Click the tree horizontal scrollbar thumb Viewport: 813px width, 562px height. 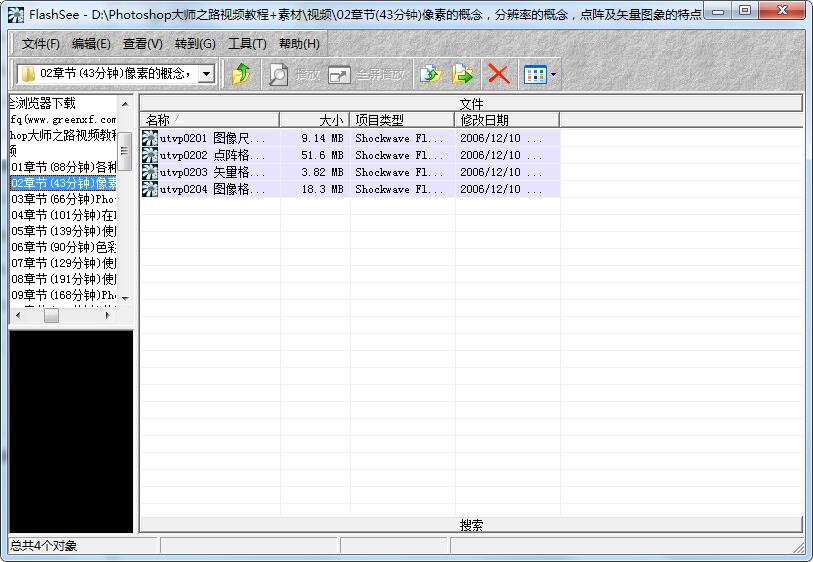pyautogui.click(x=51, y=315)
